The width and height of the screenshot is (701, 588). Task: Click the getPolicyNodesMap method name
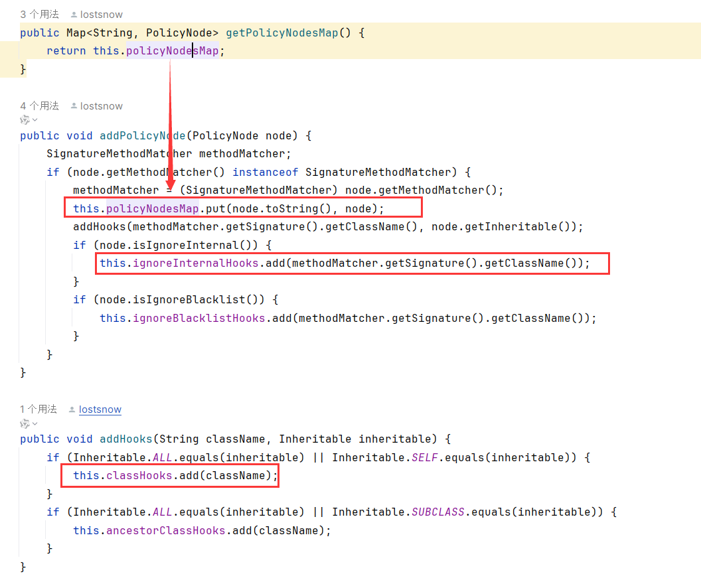[x=281, y=33]
